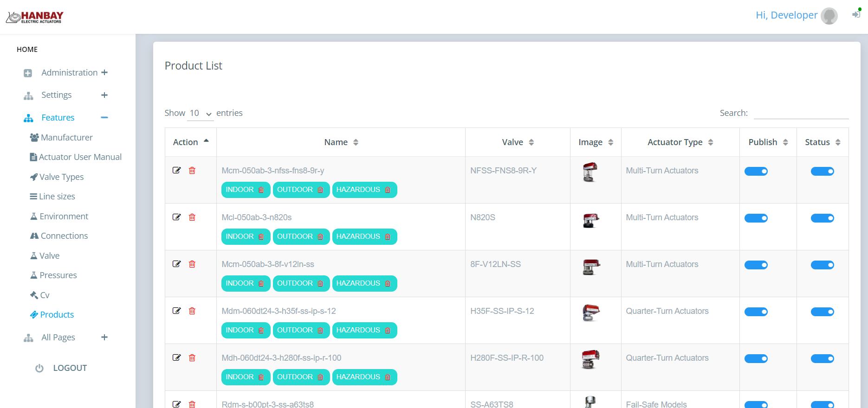Open the Show entries count dropdown
868x408 pixels.
201,113
